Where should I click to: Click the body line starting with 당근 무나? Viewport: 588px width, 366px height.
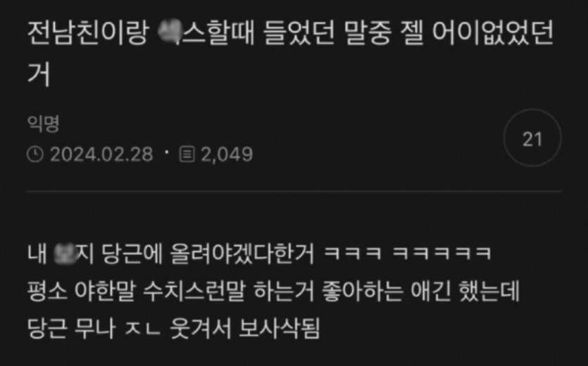click(174, 329)
